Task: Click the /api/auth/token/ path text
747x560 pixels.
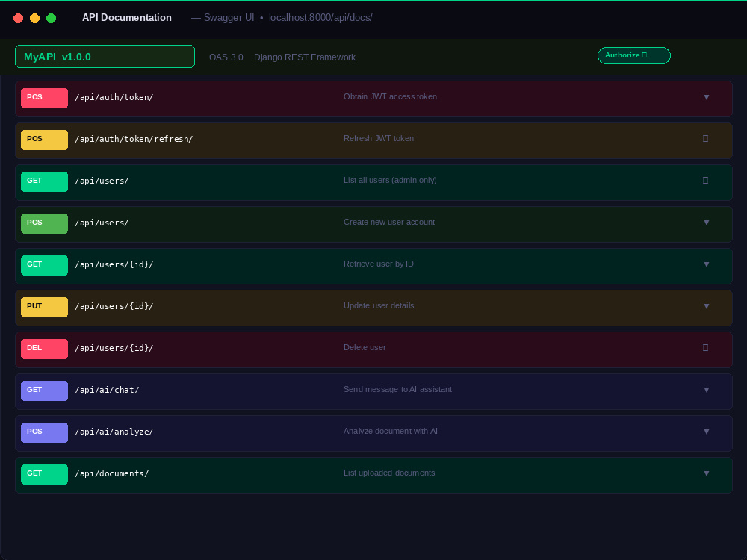Action: pyautogui.click(x=114, y=97)
